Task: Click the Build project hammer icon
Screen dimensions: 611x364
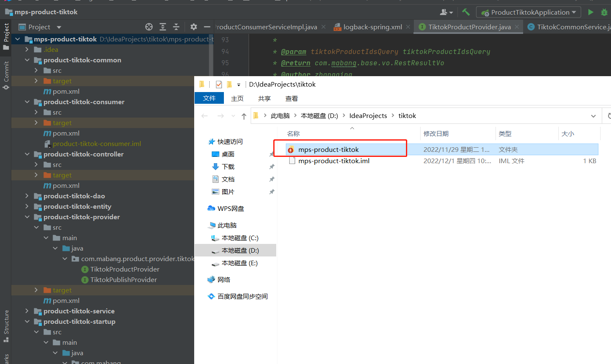Action: [466, 12]
